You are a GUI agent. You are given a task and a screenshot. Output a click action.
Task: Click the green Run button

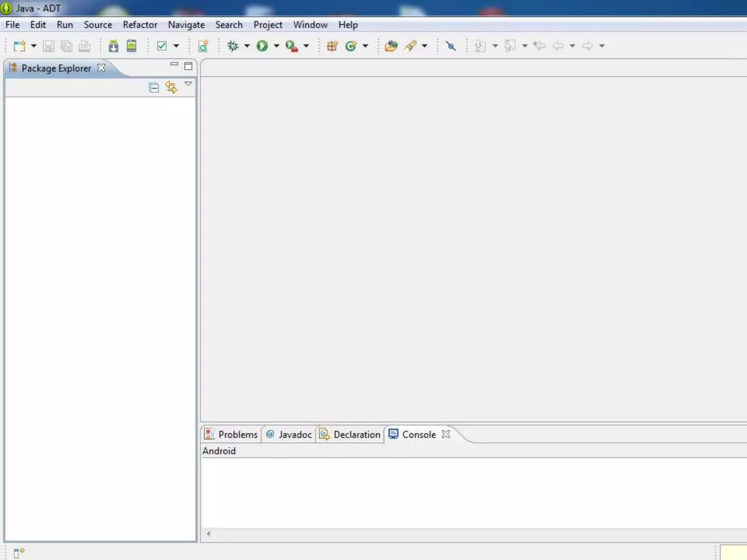[262, 46]
